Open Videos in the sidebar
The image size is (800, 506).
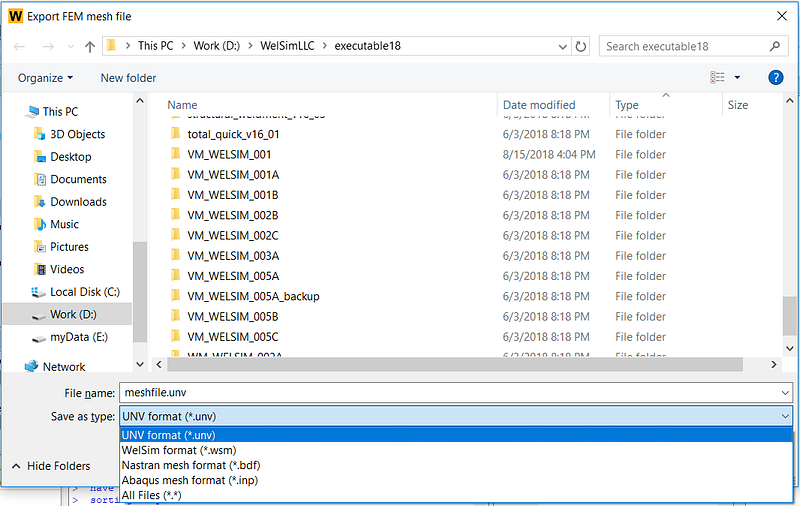[x=67, y=269]
